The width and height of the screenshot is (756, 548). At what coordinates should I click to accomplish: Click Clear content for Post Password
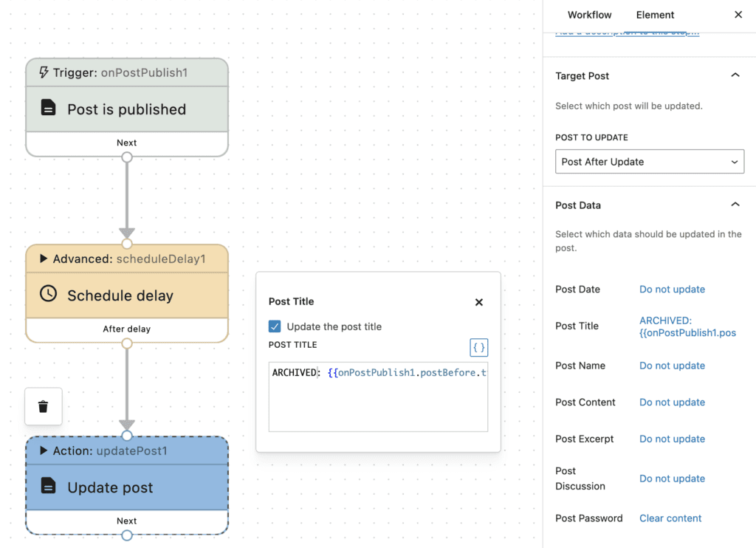point(670,518)
